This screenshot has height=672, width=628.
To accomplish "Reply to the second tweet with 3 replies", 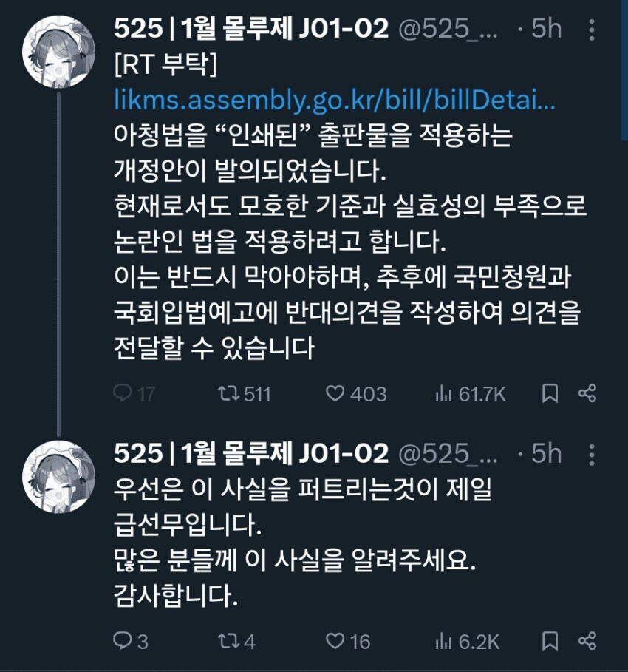I will pos(130,641).
